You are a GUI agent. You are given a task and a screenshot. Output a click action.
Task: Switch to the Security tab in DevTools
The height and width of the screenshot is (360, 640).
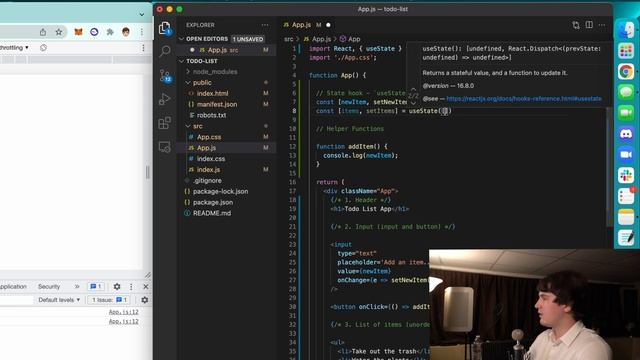pyautogui.click(x=49, y=287)
